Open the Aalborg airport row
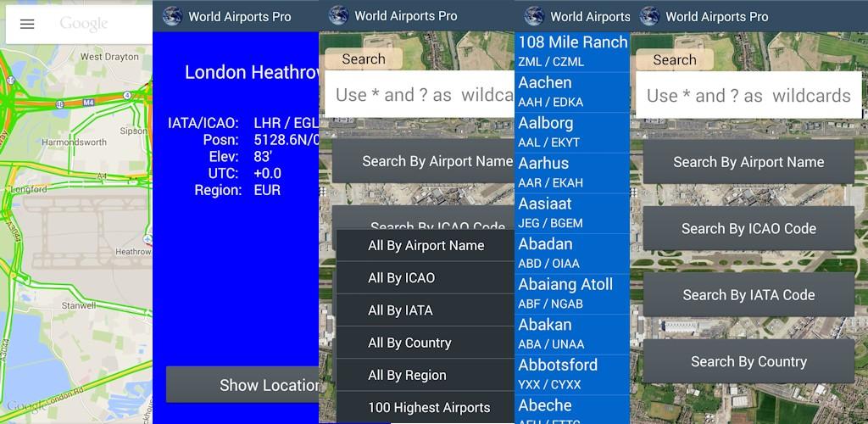Viewport: 868px width, 424px height. pos(572,133)
